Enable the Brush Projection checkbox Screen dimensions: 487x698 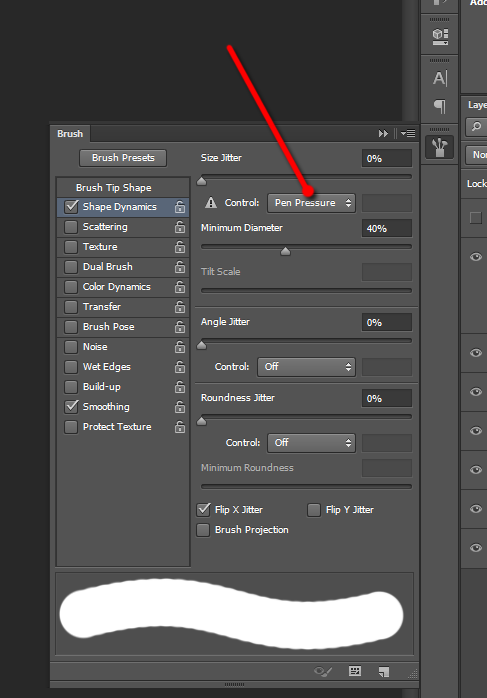point(203,530)
